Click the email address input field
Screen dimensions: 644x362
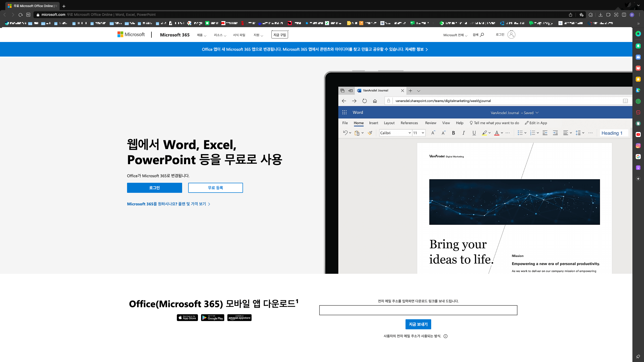click(418, 310)
